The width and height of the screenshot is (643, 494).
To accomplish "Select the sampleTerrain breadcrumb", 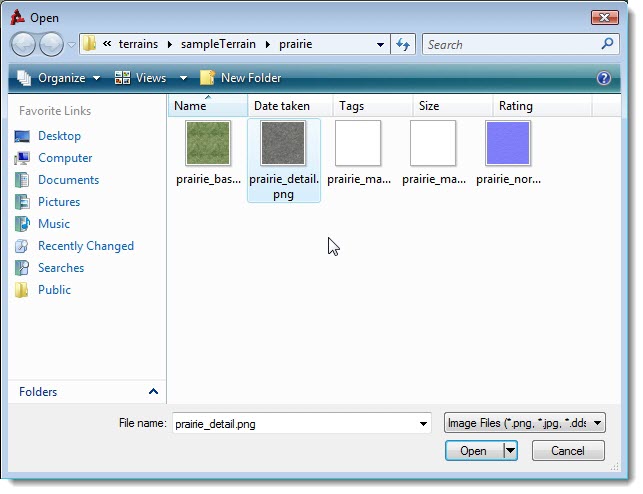I will point(218,44).
